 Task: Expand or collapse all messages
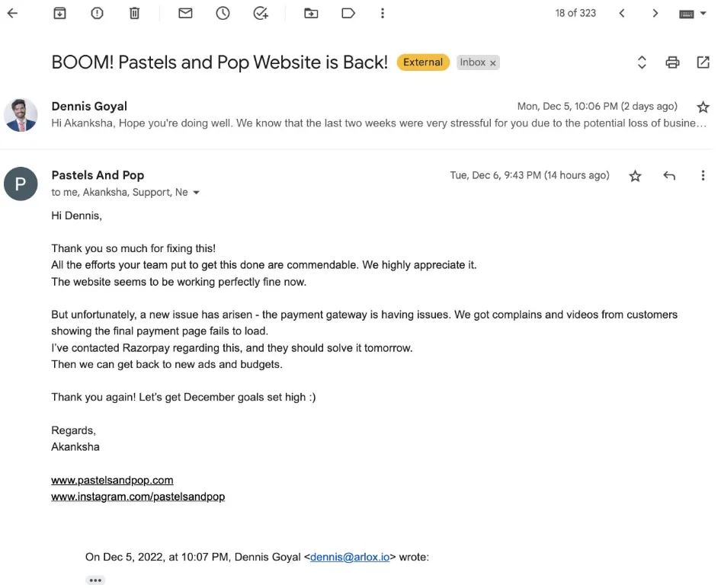(x=642, y=62)
